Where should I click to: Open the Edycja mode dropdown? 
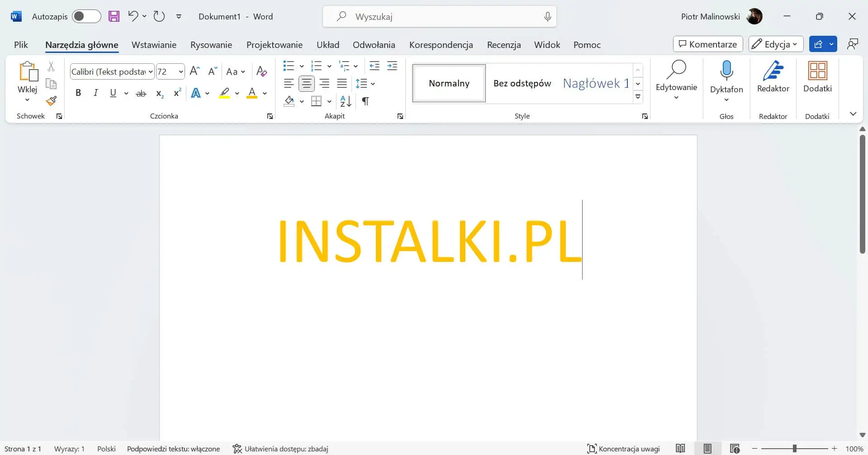coord(776,44)
